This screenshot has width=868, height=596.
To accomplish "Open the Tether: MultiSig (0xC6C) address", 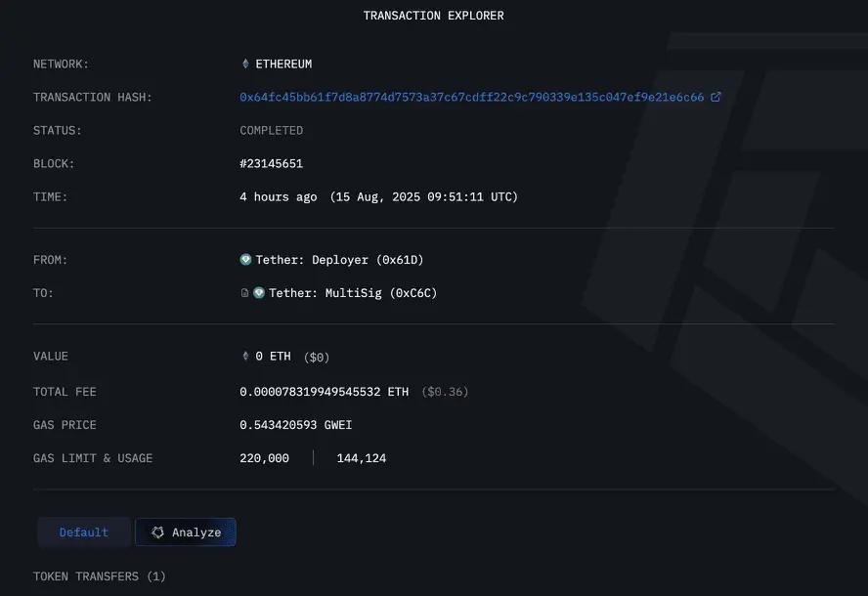I will click(x=353, y=293).
